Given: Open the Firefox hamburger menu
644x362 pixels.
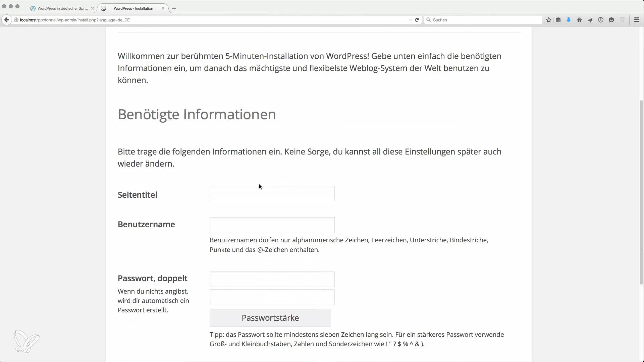Looking at the screenshot, I should [637, 20].
